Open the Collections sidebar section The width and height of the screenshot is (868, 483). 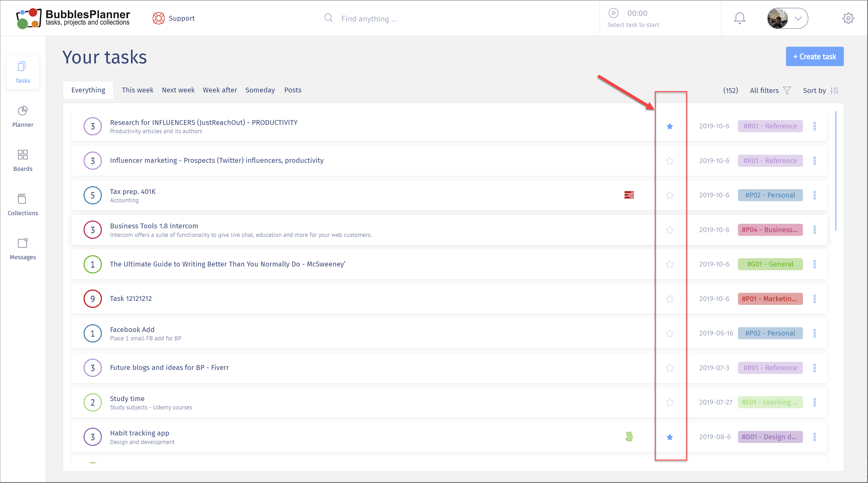pyautogui.click(x=23, y=205)
